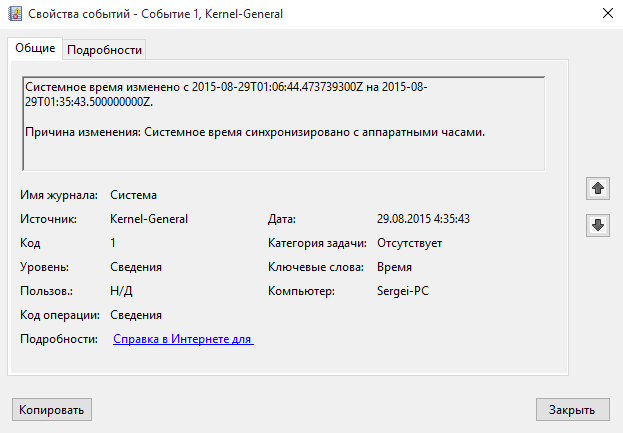Screen dimensions: 623x433
Task: Click the event properties icon in title bar
Action: [15, 14]
